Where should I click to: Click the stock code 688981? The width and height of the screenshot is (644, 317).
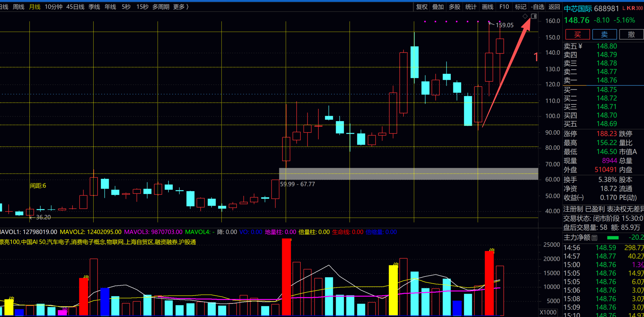[x=606, y=9]
